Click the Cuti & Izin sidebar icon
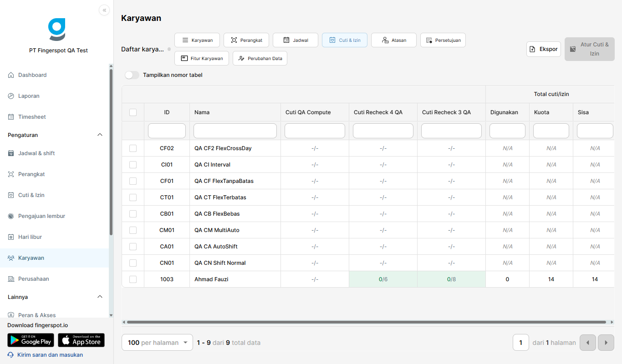The height and width of the screenshot is (364, 622). [x=11, y=195]
